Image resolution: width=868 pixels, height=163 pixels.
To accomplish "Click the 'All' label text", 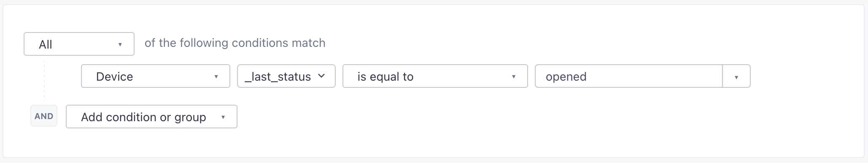I will click(46, 44).
